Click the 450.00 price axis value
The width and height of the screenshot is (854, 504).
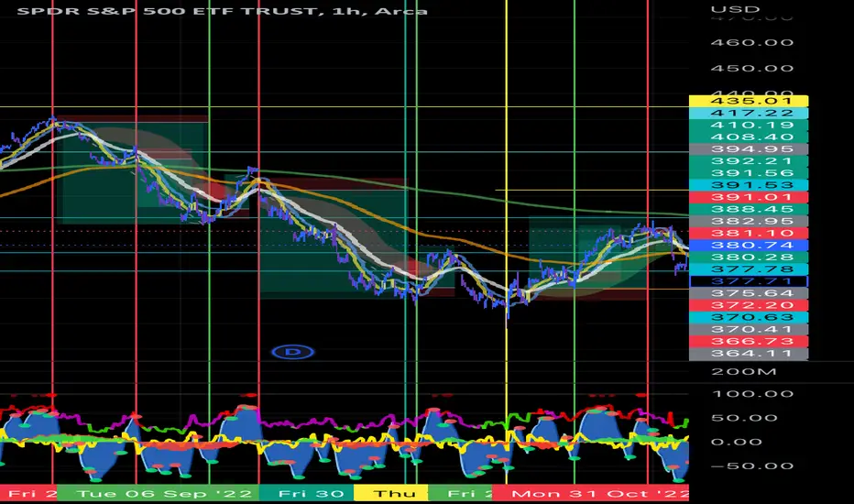[x=751, y=68]
